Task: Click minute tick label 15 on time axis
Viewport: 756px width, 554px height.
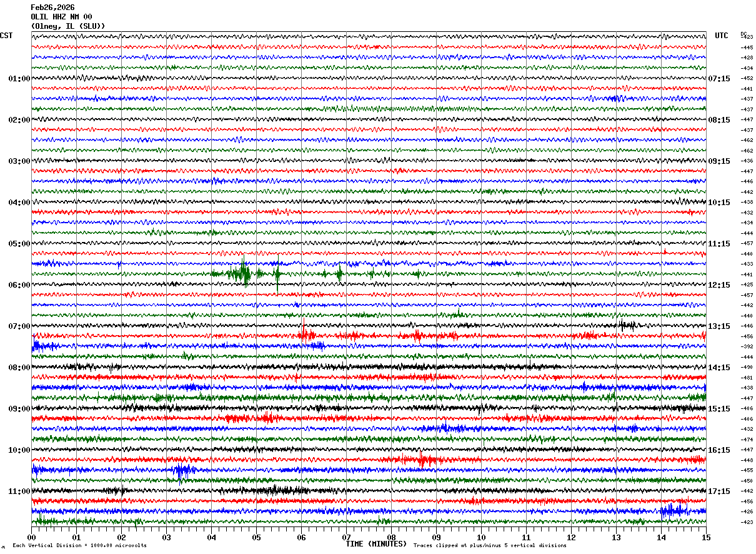Action: click(x=706, y=537)
